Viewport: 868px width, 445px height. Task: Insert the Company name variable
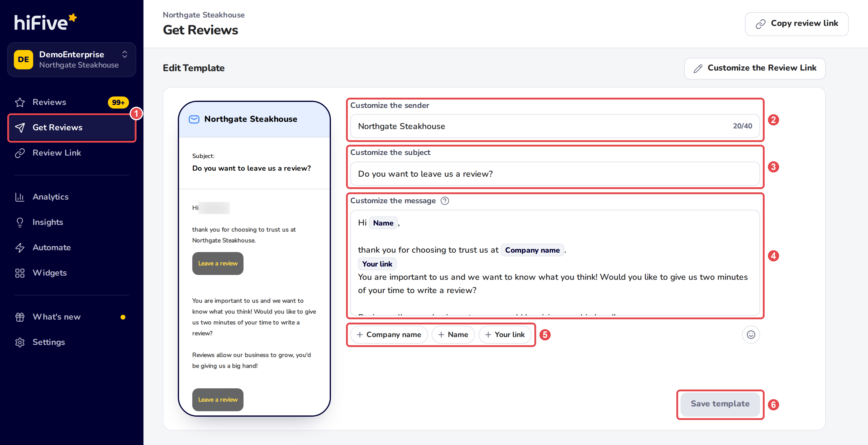coord(389,335)
